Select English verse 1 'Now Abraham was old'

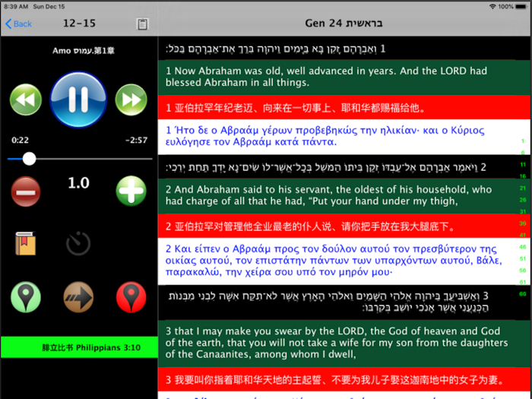click(344, 78)
